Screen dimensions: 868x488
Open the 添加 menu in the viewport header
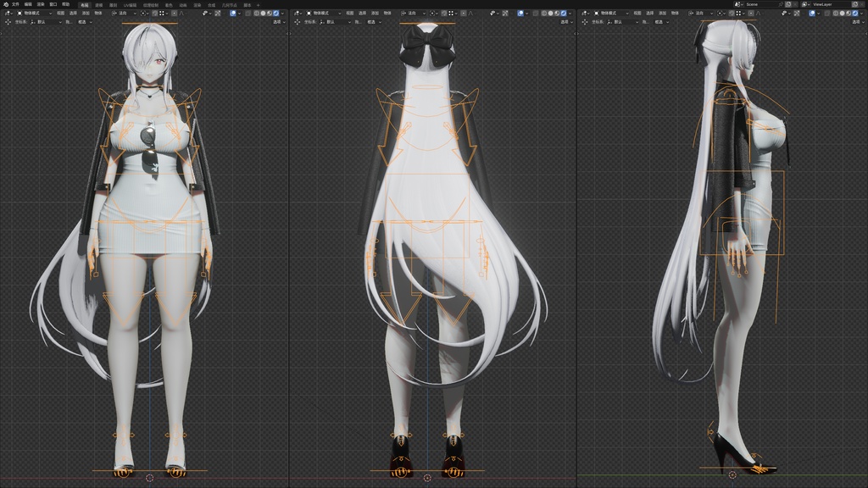point(84,14)
